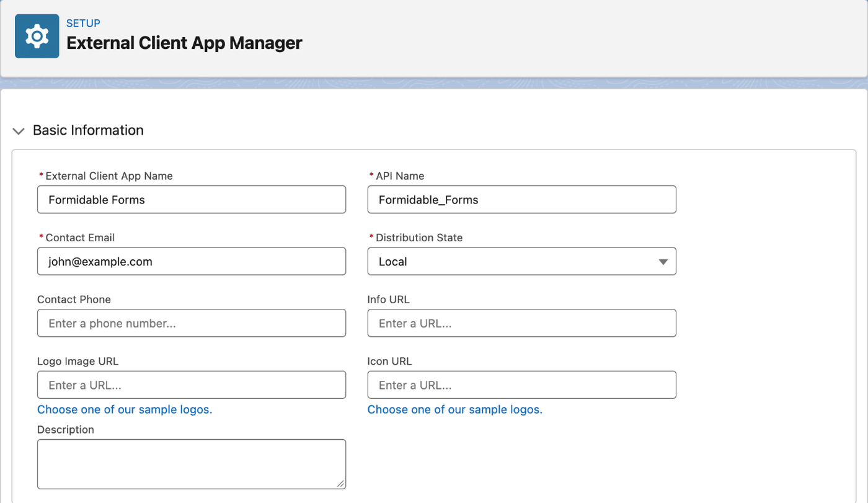Click inside the Description text area
Viewport: 868px width, 503px height.
(x=192, y=465)
